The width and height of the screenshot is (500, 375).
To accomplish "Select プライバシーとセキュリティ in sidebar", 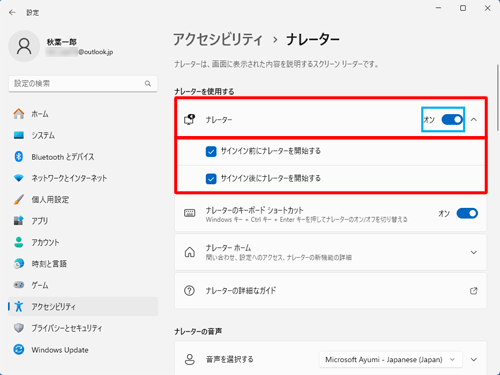I will tap(83, 328).
